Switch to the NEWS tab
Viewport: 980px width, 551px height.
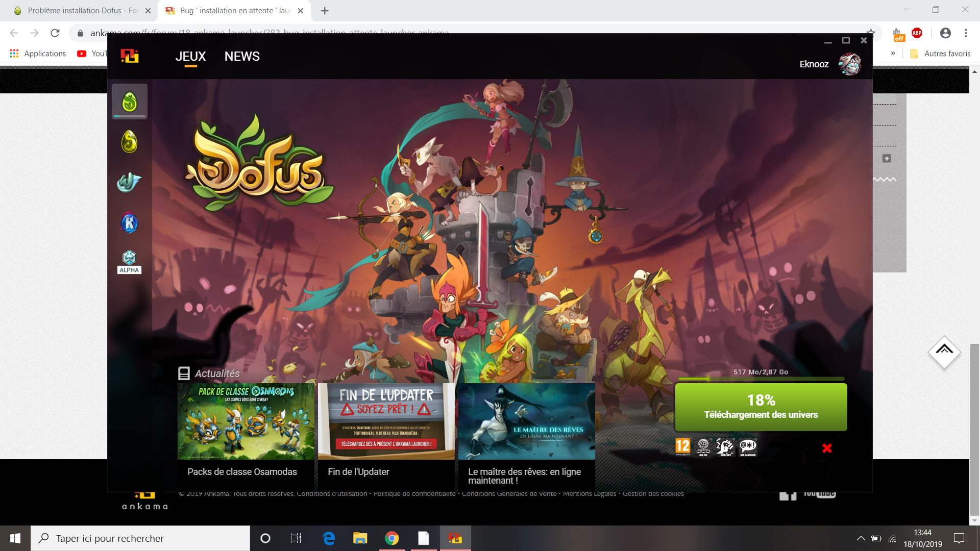point(242,56)
